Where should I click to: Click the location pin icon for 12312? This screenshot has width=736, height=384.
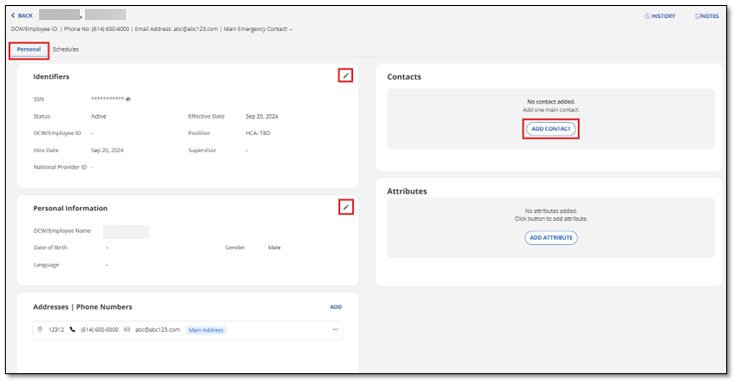point(40,330)
